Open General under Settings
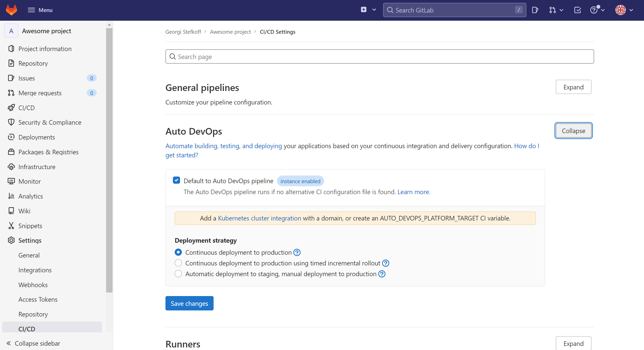Screen dimensions: 644x350 tap(29, 255)
